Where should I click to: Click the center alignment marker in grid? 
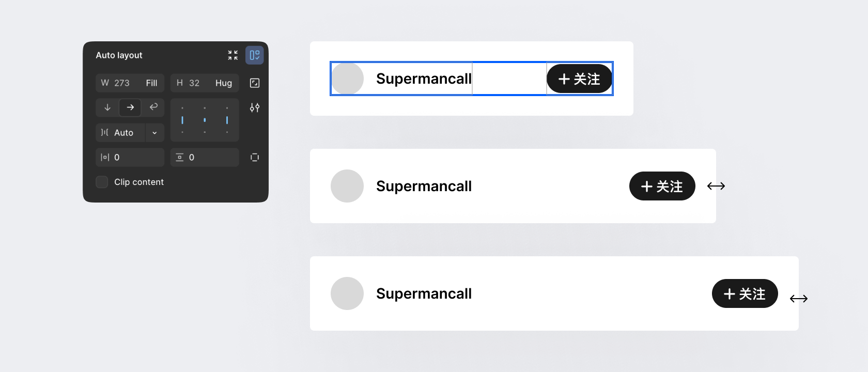205,120
